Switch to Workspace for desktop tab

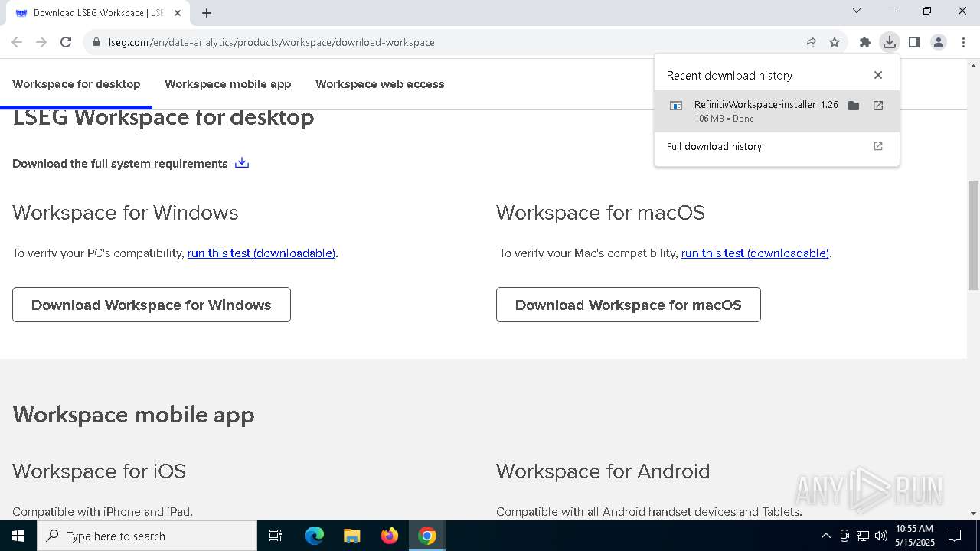coord(77,84)
